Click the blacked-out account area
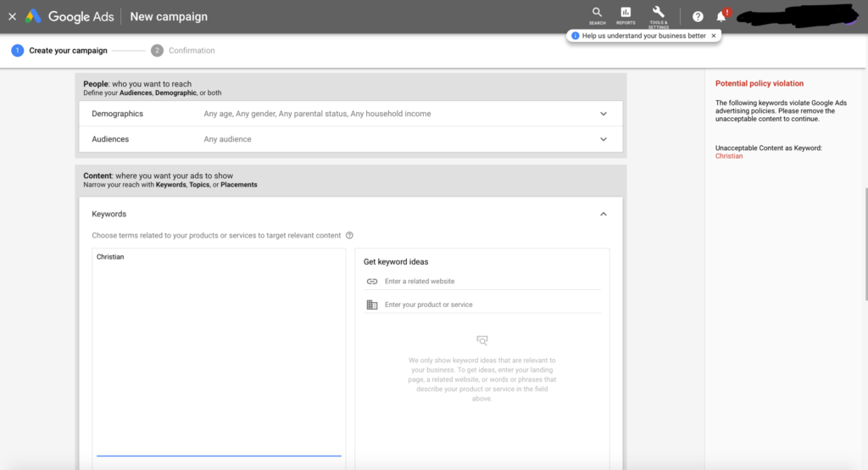The width and height of the screenshot is (868, 470). pyautogui.click(x=797, y=15)
